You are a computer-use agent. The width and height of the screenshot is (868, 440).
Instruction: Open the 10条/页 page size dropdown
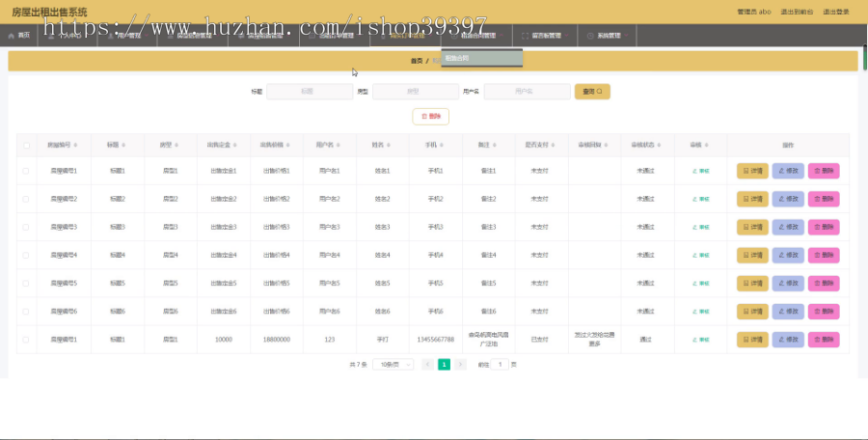393,365
